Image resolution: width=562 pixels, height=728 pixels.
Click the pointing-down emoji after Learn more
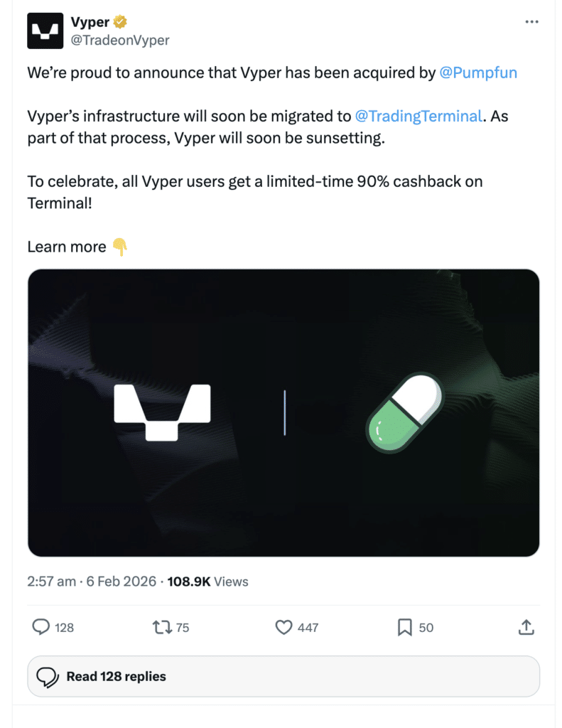pyautogui.click(x=121, y=247)
